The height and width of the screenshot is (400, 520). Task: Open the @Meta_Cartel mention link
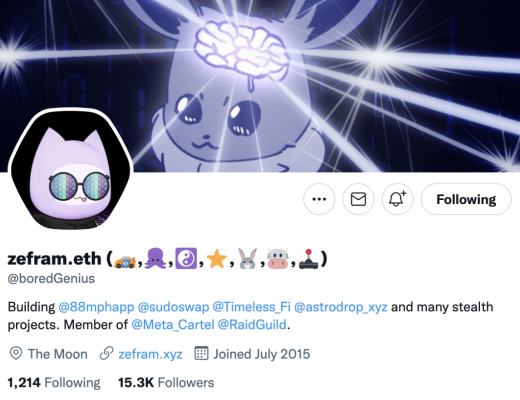point(173,324)
